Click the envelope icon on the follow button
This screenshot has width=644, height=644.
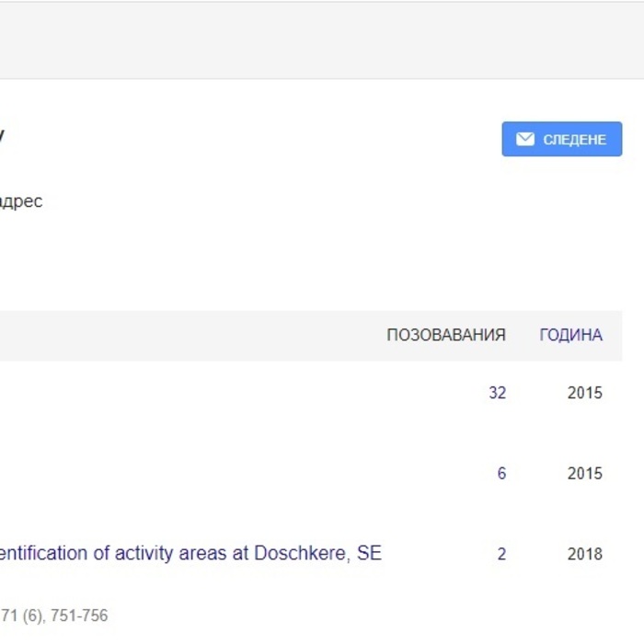[x=525, y=139]
